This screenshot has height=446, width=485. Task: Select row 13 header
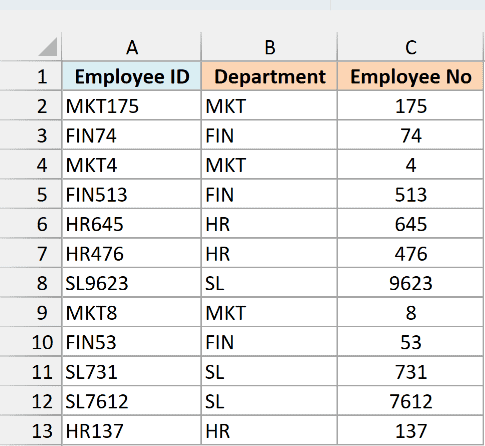[31, 430]
